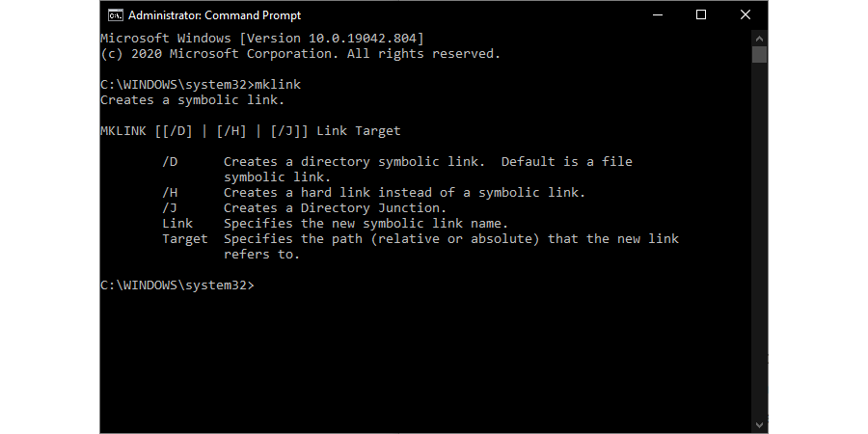Click the "Administrator: Command Prompt" title text

point(214,15)
